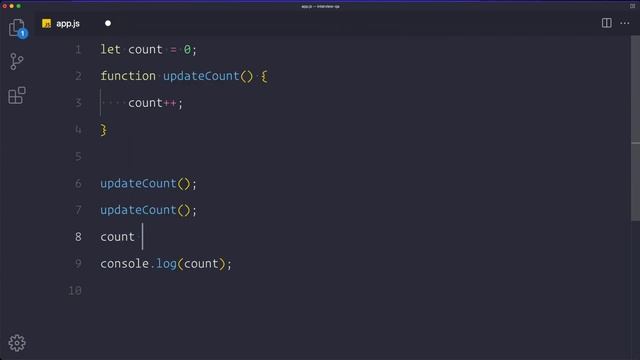Click line number 10 in gutter
Image resolution: width=640 pixels, height=360 pixels.
[x=75, y=291]
